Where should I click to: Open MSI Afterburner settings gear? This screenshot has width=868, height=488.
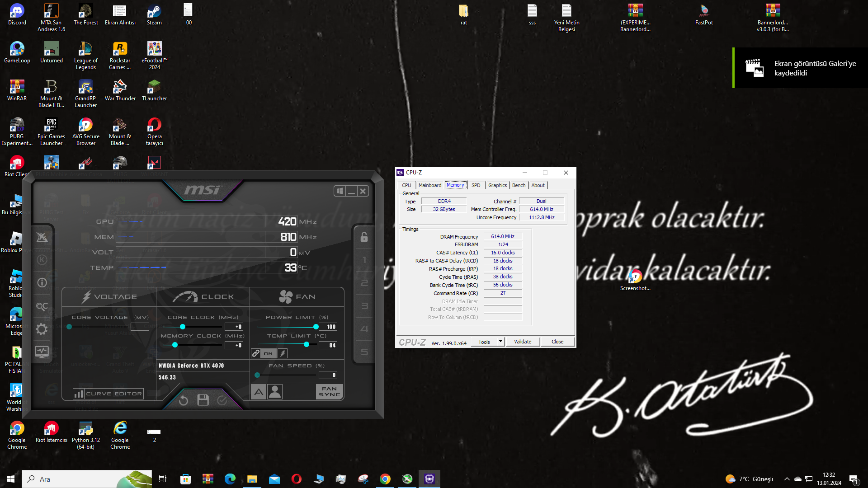[x=42, y=329]
